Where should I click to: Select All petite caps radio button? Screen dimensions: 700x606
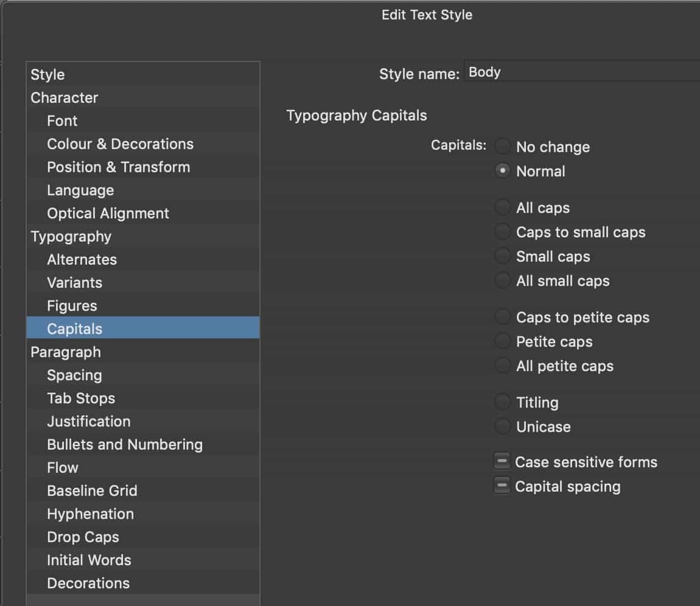pyautogui.click(x=502, y=366)
